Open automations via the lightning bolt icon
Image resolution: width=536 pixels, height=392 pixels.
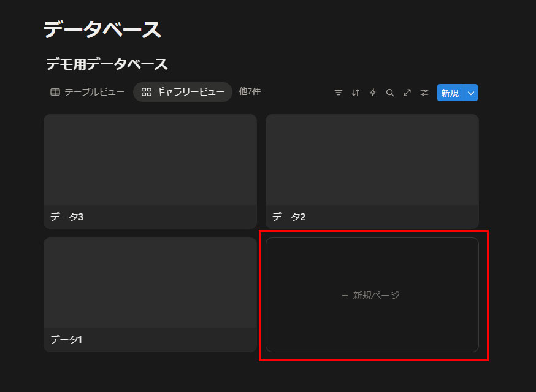(373, 93)
